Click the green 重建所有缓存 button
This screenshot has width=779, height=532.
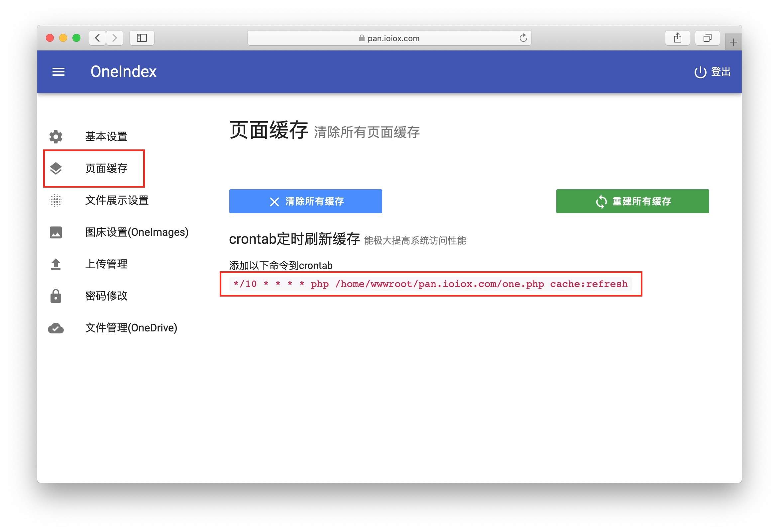coord(632,201)
